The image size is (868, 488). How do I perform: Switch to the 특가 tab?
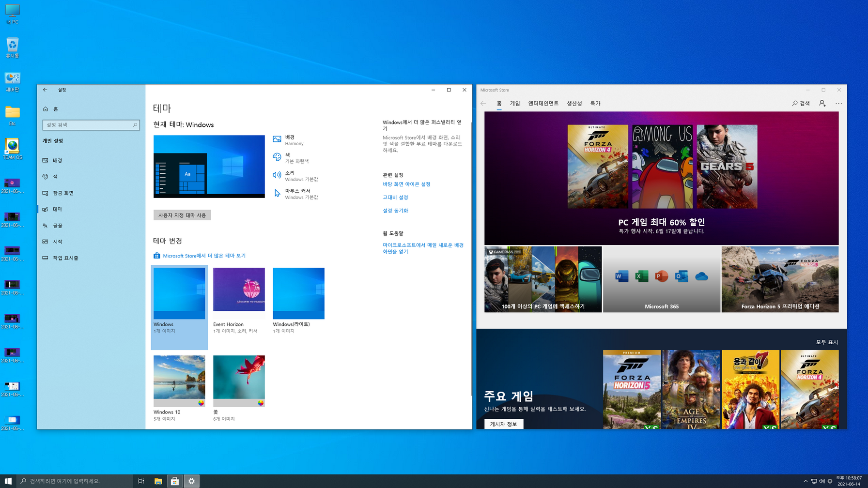pos(595,103)
